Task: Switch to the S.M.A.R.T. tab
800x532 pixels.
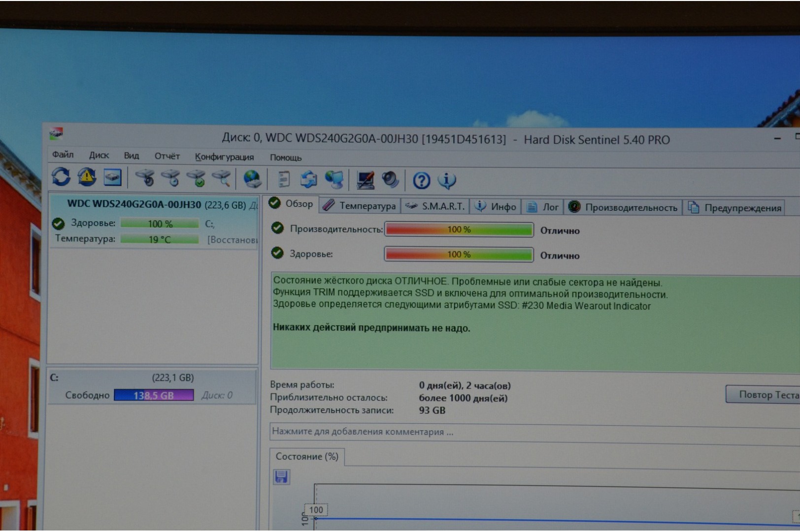Action: 435,206
